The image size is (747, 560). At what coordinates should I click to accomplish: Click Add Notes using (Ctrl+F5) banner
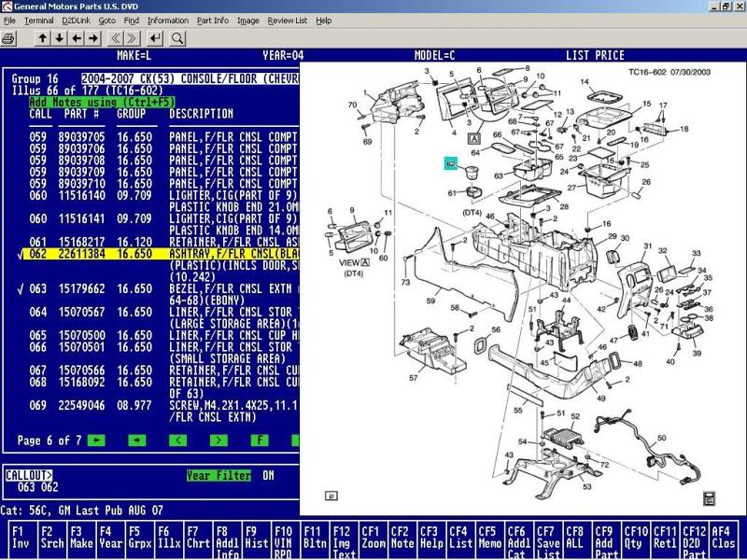102,102
